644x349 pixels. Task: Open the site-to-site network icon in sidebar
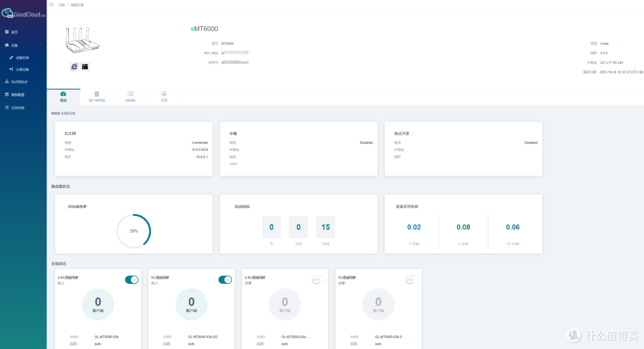[x=7, y=81]
